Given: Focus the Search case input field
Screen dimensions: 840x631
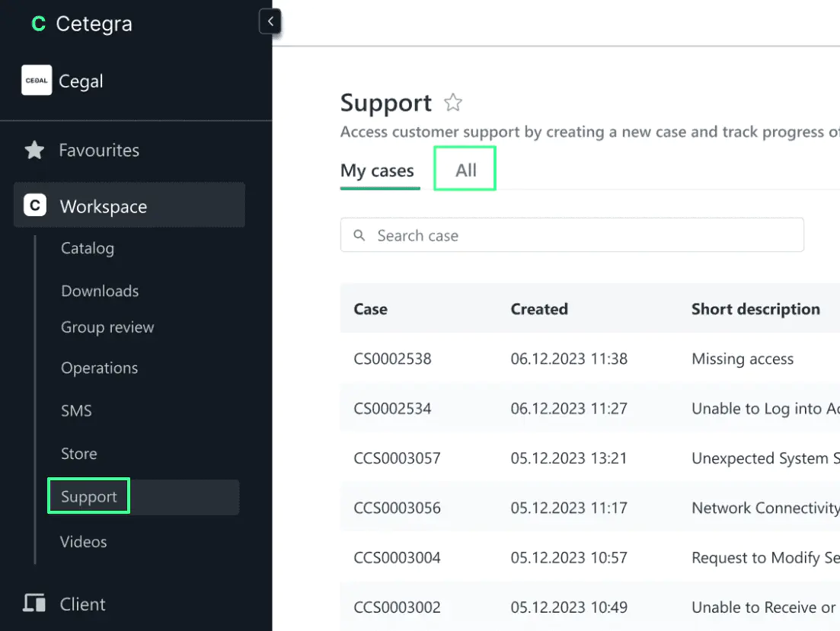Looking at the screenshot, I should pyautogui.click(x=579, y=235).
